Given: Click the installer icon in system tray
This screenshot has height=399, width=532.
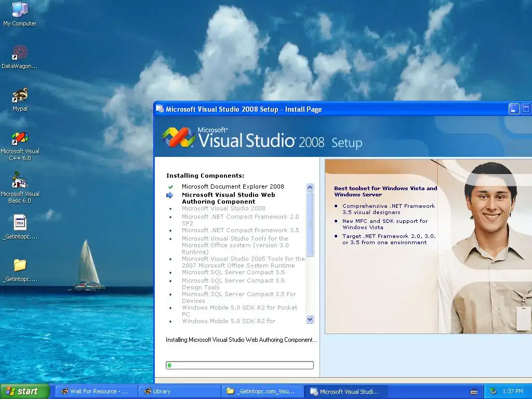Looking at the screenshot, I should tap(494, 391).
